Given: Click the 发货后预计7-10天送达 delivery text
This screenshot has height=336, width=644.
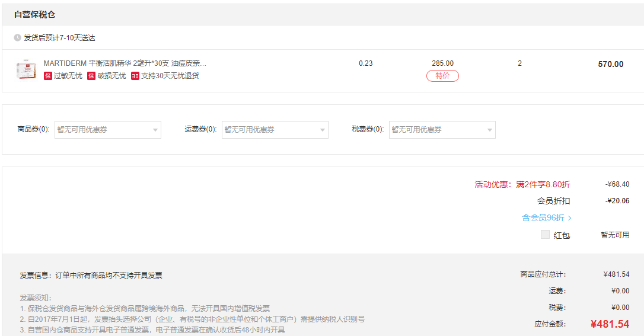Looking at the screenshot, I should coord(59,38).
